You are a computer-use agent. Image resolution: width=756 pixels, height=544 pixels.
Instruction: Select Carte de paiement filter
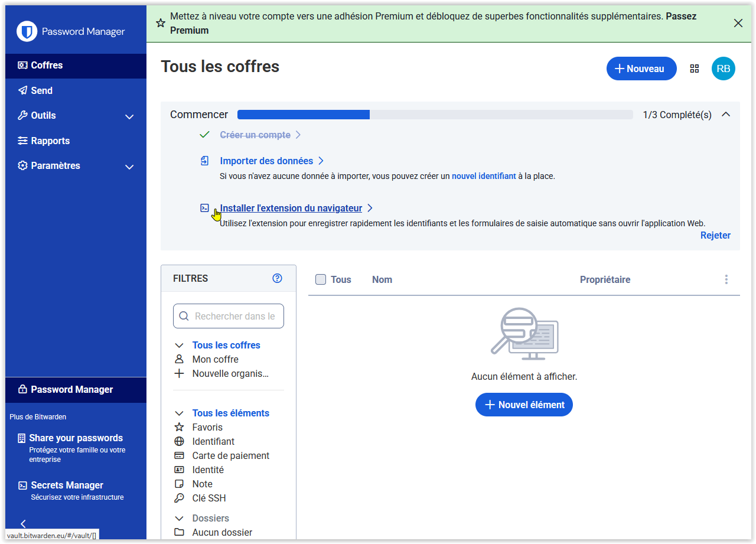[230, 455]
